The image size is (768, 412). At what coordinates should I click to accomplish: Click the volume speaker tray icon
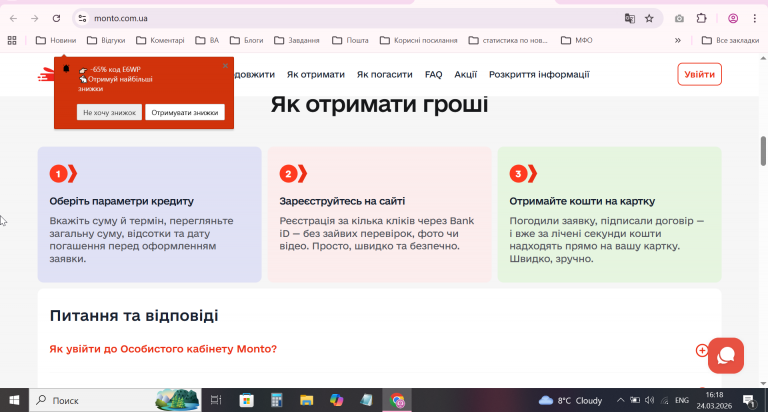pyautogui.click(x=649, y=400)
